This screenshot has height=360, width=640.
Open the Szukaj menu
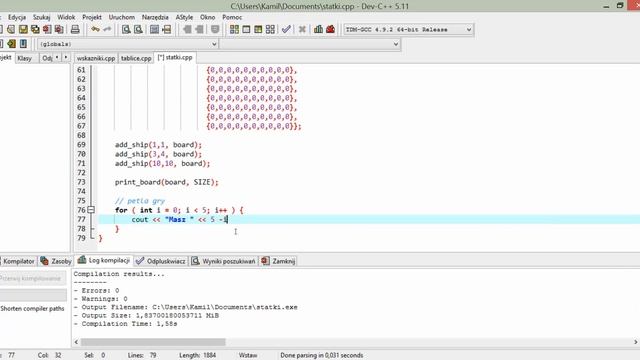[42, 17]
